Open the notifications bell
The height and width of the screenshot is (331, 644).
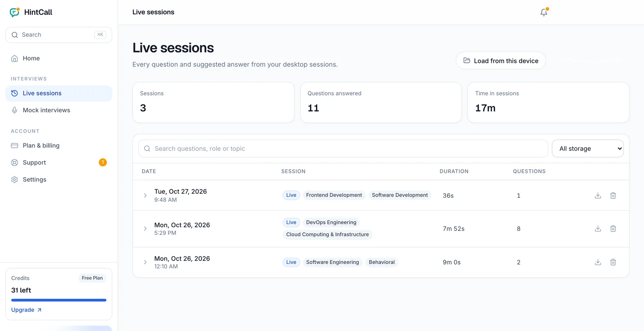pos(544,12)
